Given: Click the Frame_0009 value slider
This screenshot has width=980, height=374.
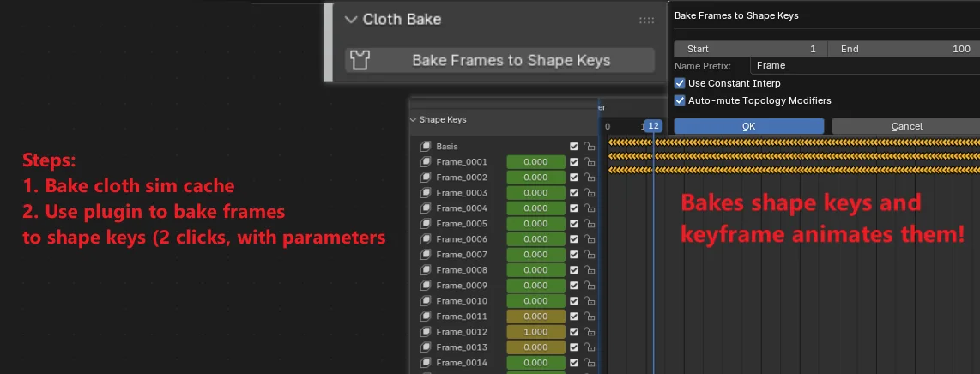Looking at the screenshot, I should pyautogui.click(x=535, y=286).
